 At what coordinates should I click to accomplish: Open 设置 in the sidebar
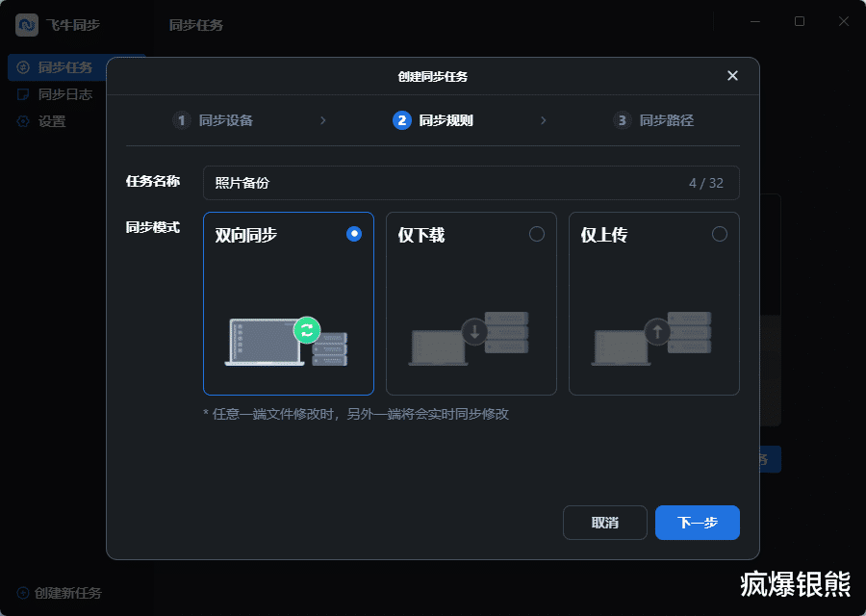pyautogui.click(x=41, y=121)
